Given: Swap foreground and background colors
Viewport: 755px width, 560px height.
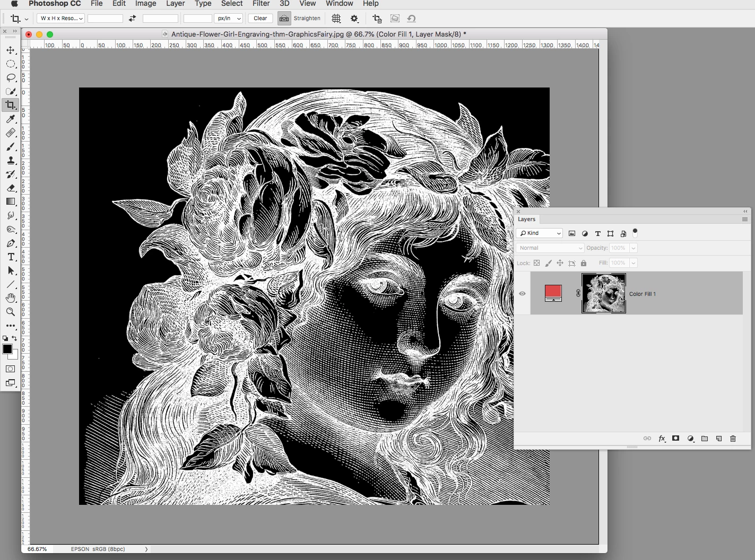Looking at the screenshot, I should pos(14,338).
